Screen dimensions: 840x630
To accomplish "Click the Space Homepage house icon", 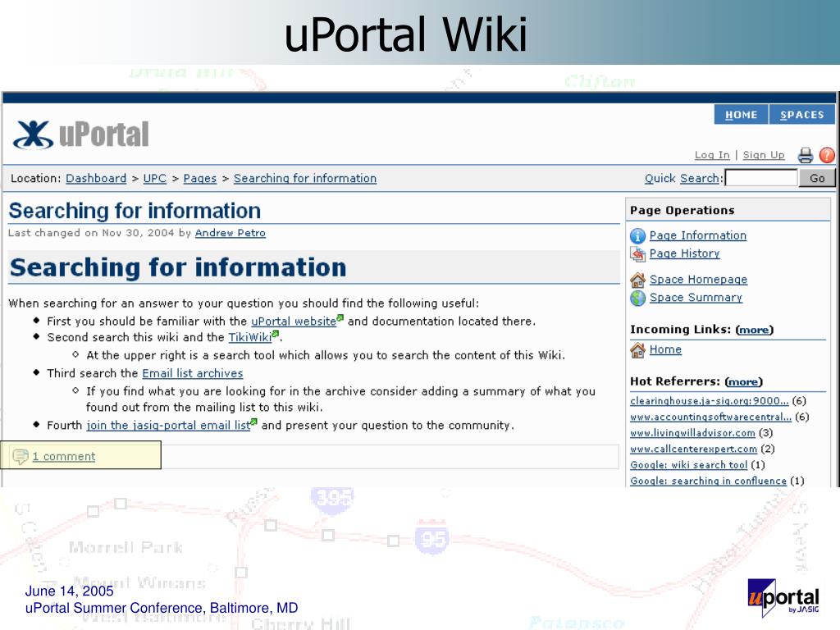I will click(637, 280).
